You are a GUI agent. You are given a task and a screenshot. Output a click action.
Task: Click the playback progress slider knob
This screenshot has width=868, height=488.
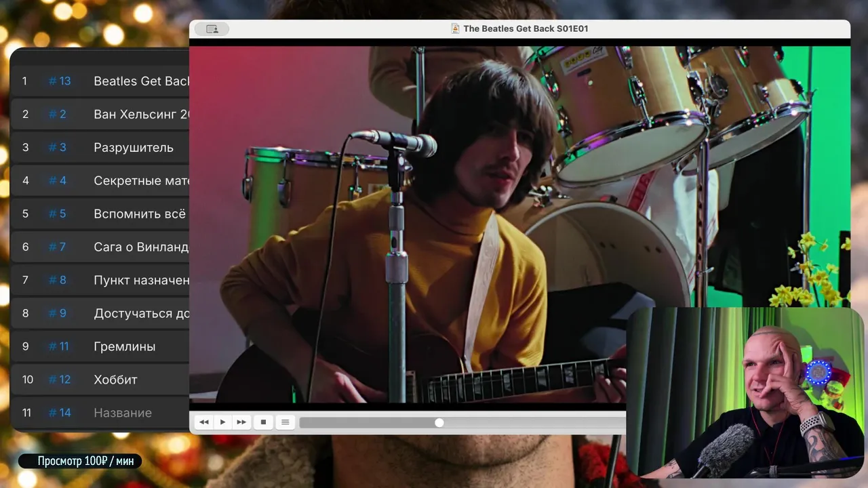coord(439,422)
